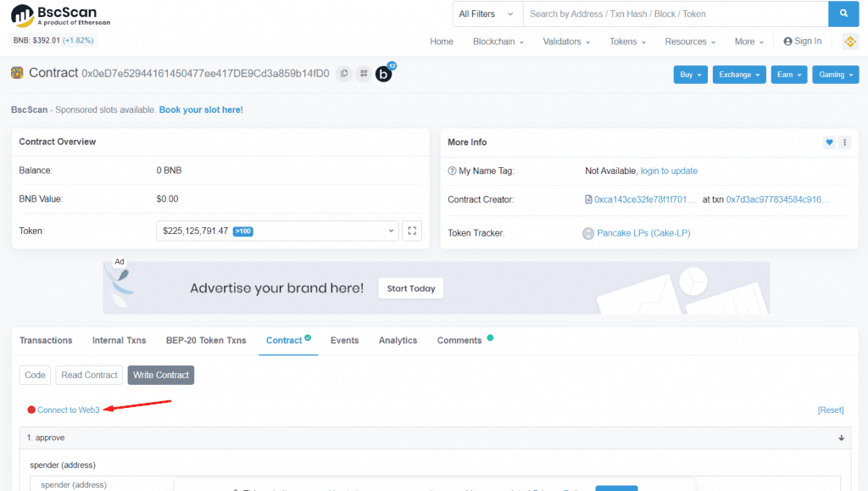
Task: Click the spender (address) input field
Action: coord(435,484)
